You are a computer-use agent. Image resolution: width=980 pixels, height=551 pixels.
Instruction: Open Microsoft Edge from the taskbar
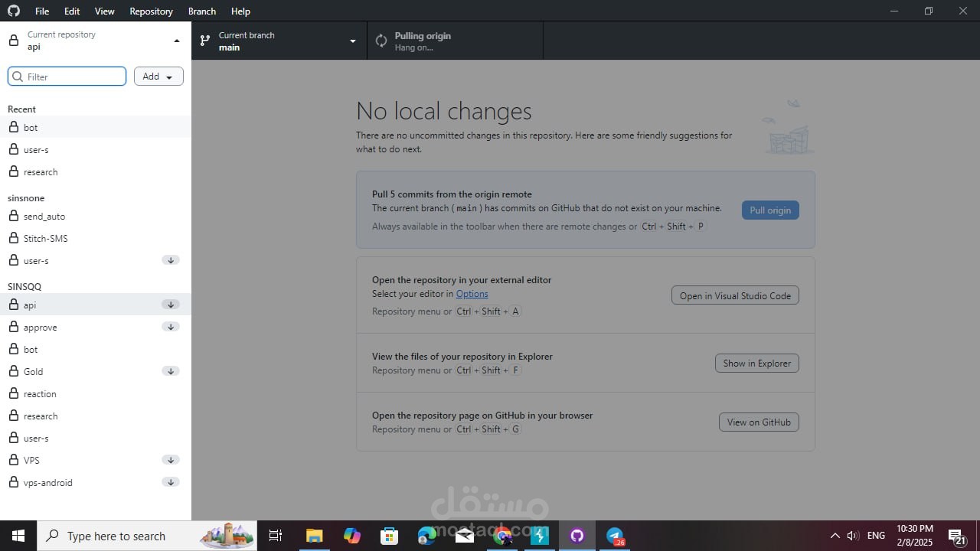[427, 536]
